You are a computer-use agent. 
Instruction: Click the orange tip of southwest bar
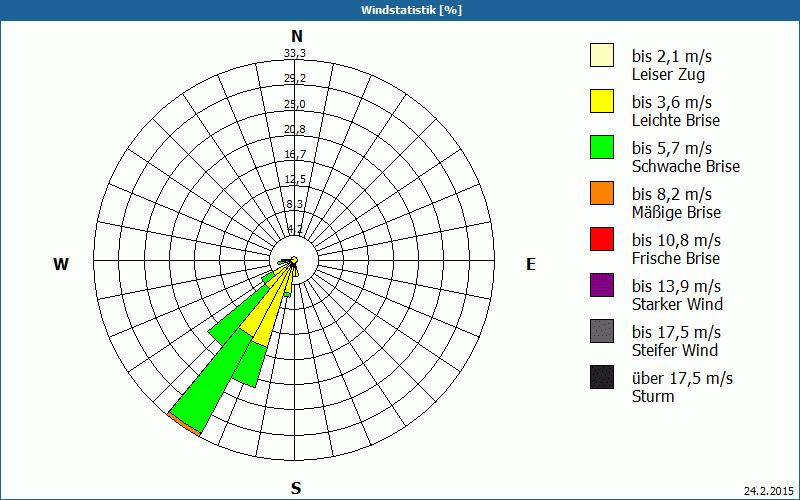pyautogui.click(x=184, y=424)
